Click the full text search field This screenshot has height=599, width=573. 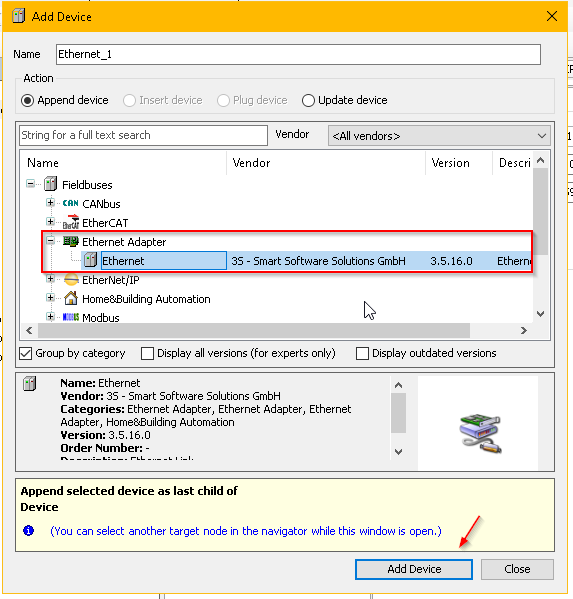tap(143, 135)
